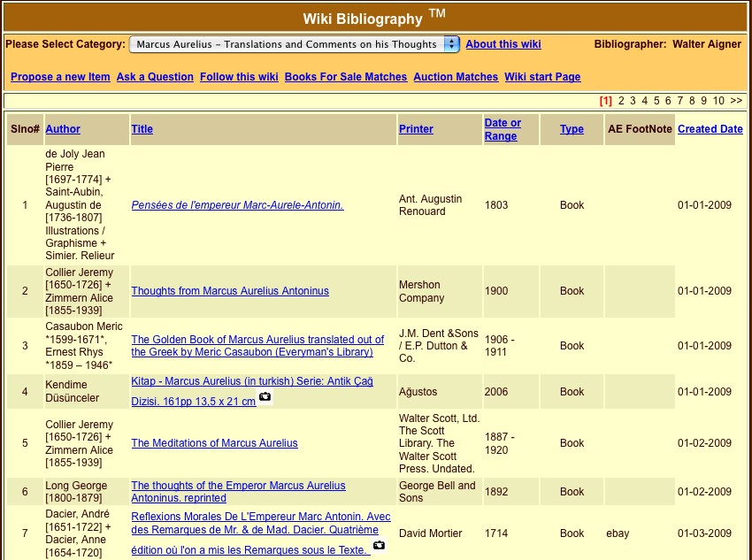
Task: Click camera icon beside Kitap Marcus Aurelius title
Action: click(265, 399)
